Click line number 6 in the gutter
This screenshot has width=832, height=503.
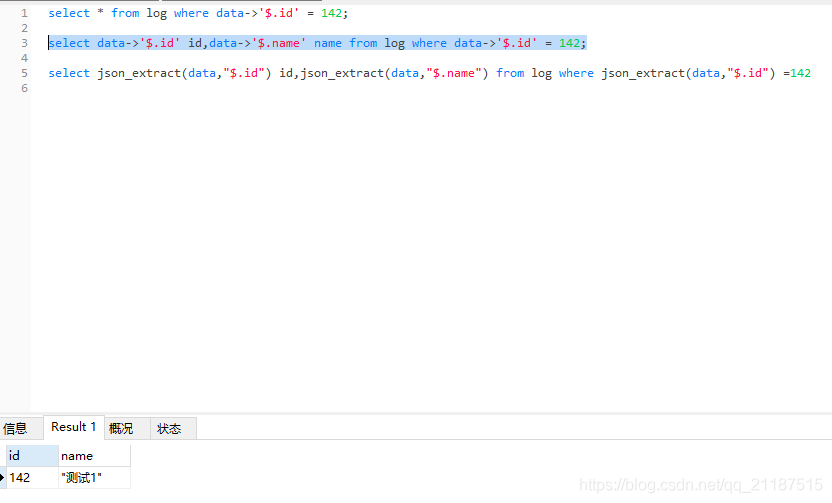pyautogui.click(x=24, y=88)
